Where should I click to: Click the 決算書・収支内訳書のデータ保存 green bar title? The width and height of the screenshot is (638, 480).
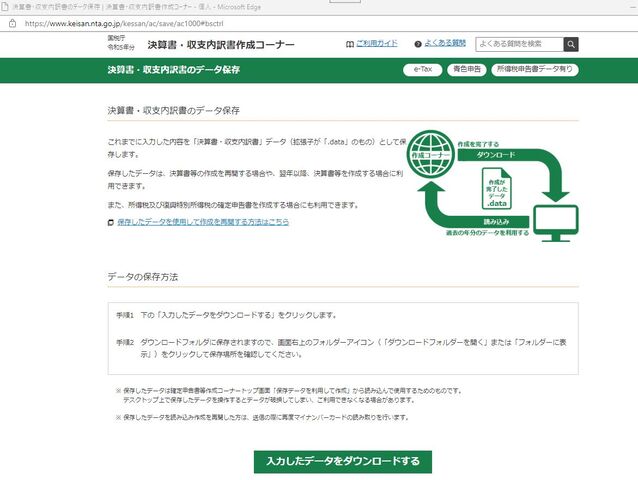coord(174,70)
